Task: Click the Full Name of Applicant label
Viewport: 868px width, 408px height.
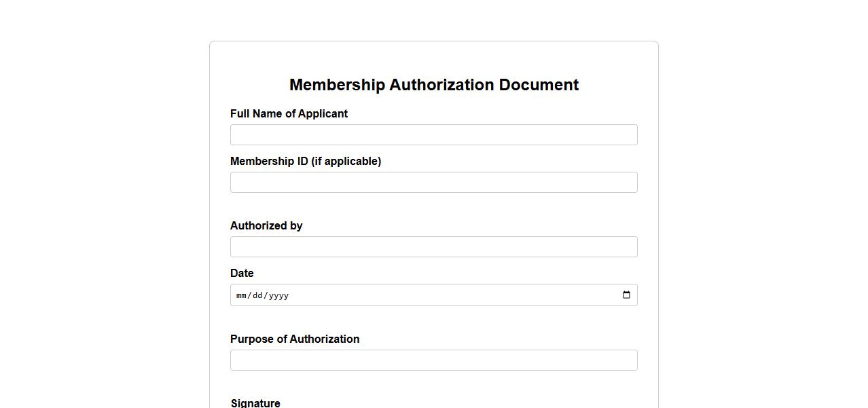Action: click(x=289, y=113)
